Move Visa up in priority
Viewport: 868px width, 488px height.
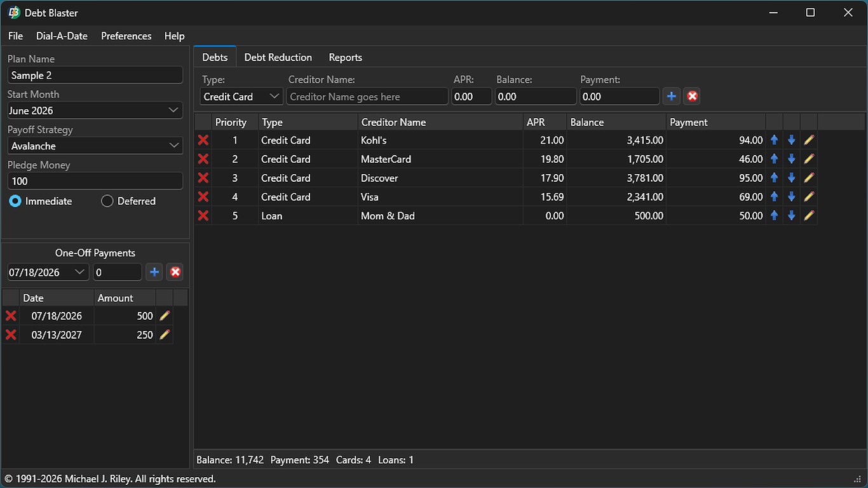[x=775, y=197]
